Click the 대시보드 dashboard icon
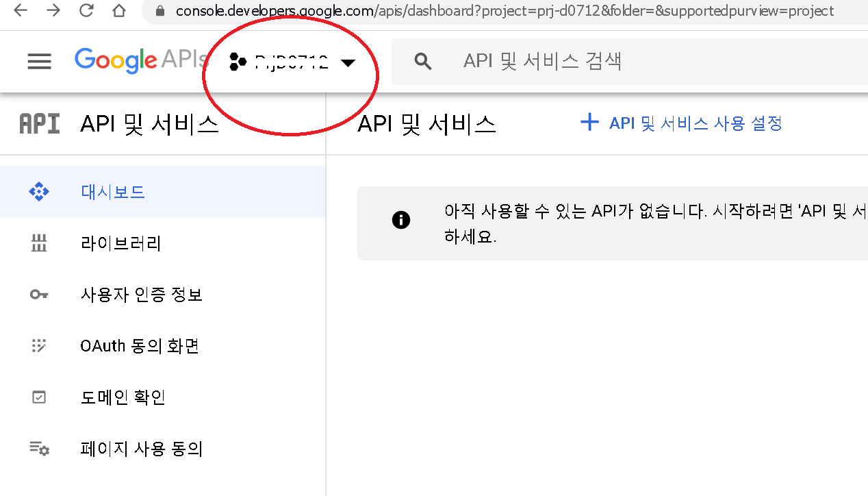The width and height of the screenshot is (868, 496). pyautogui.click(x=39, y=192)
